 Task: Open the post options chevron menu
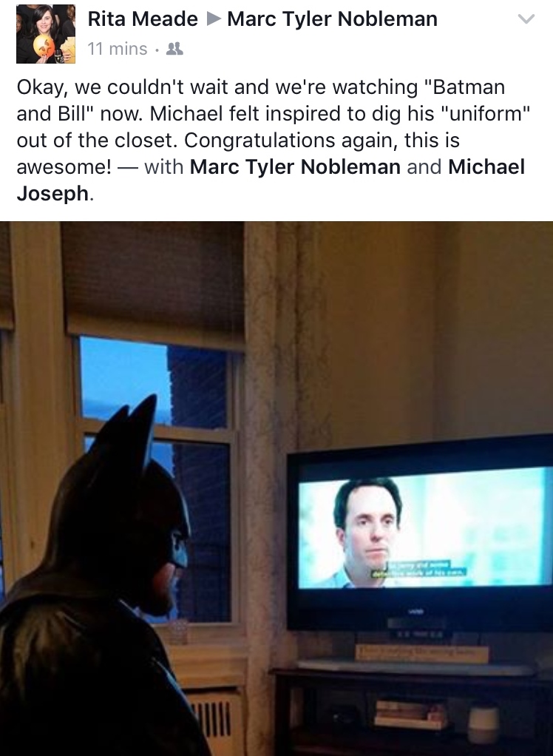pos(526,18)
